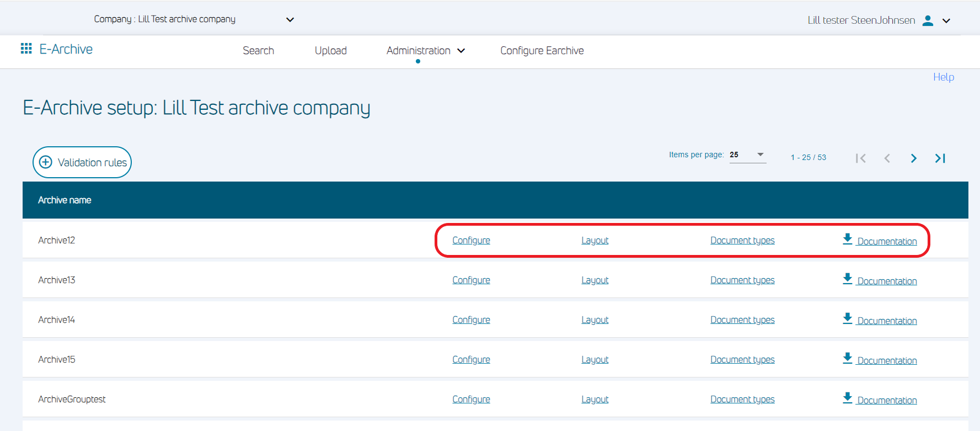
Task: Open Layout link for Archive14
Action: click(595, 320)
